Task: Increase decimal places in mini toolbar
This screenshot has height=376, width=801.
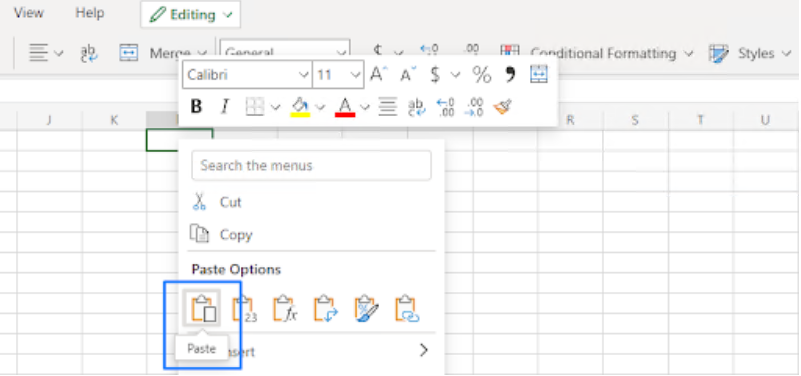Action: click(x=445, y=107)
